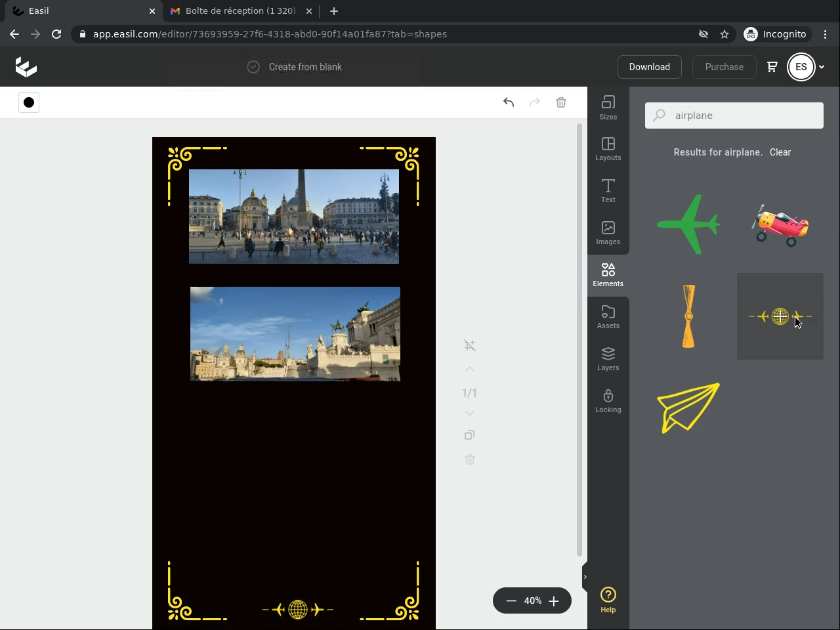The image size is (840, 630).
Task: Switch to the Gmail Boîte de réception tab
Action: [240, 11]
